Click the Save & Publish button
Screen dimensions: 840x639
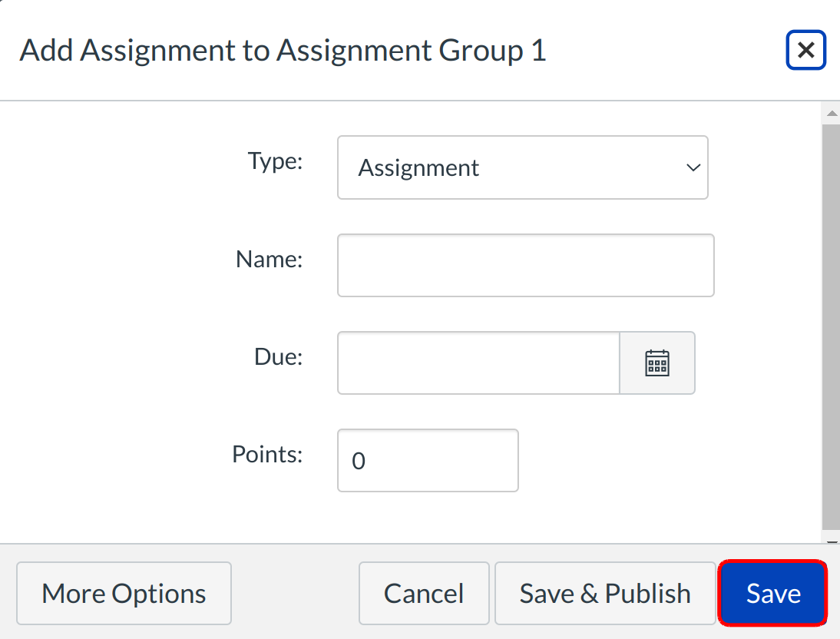(x=605, y=594)
